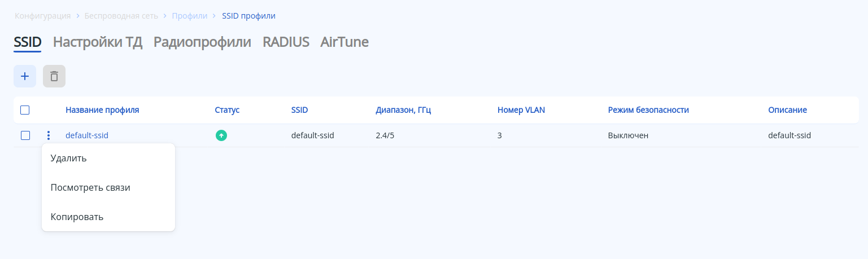Navigate to Конфигурация in the breadcrumb
The width and height of the screenshot is (868, 259).
(x=43, y=16)
